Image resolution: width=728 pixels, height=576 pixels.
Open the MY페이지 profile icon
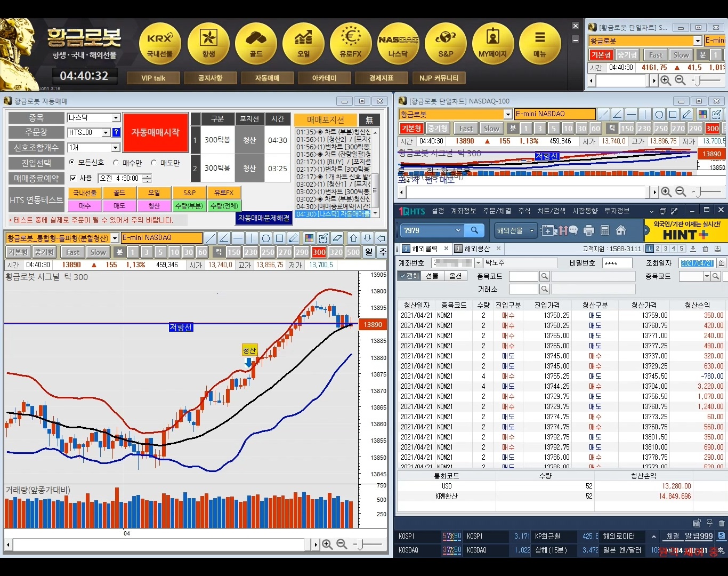point(493,44)
